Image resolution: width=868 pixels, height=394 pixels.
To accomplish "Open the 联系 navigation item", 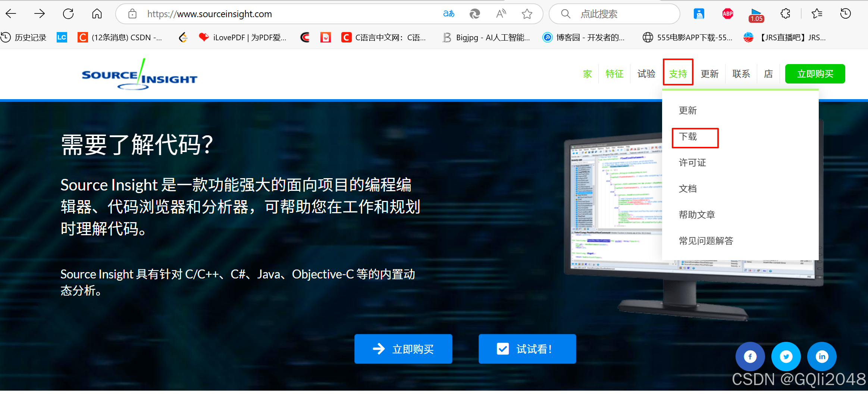I will [741, 74].
